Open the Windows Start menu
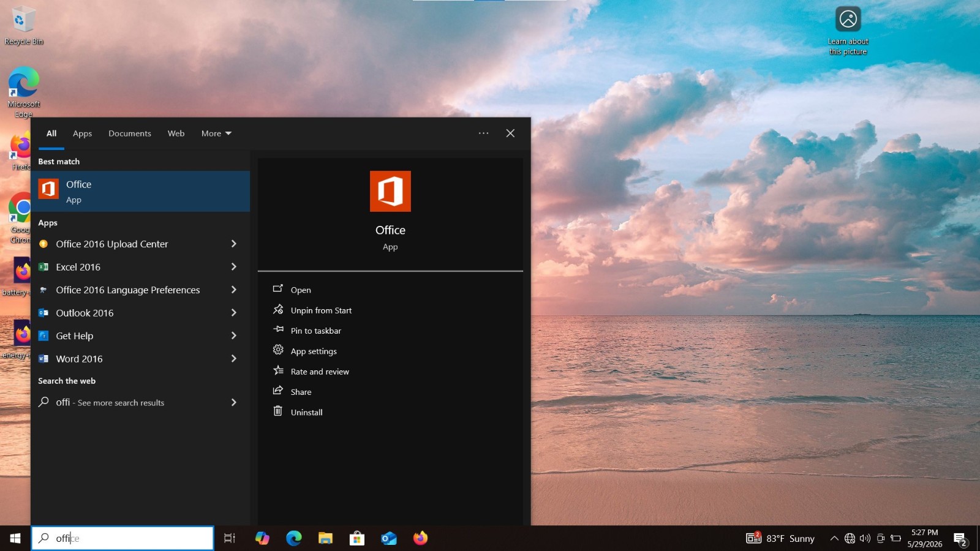This screenshot has height=551, width=980. point(15,538)
